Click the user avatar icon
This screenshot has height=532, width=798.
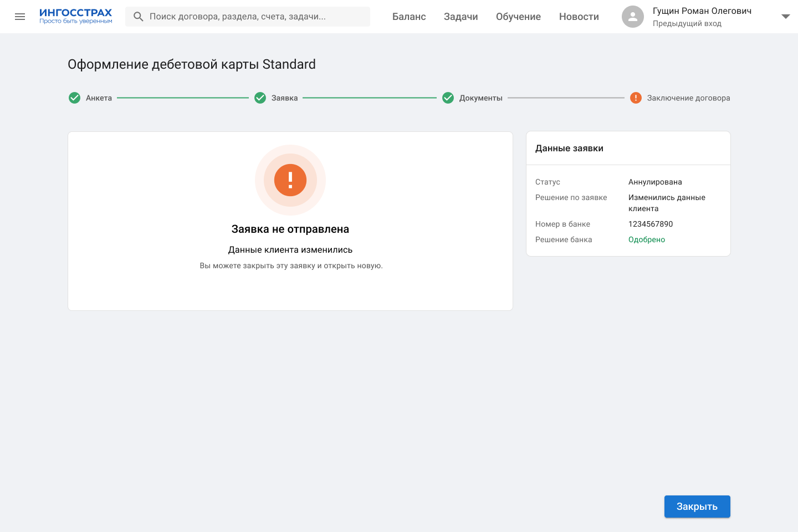pos(633,17)
